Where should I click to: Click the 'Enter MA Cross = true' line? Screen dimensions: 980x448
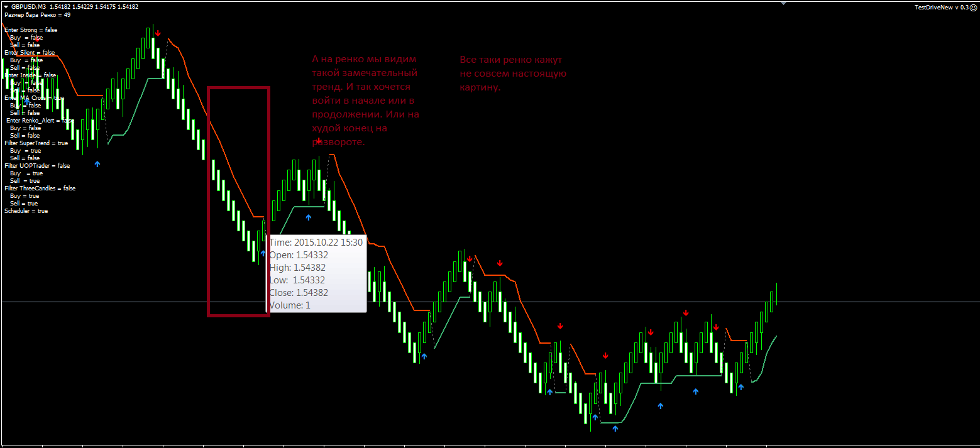tap(34, 98)
